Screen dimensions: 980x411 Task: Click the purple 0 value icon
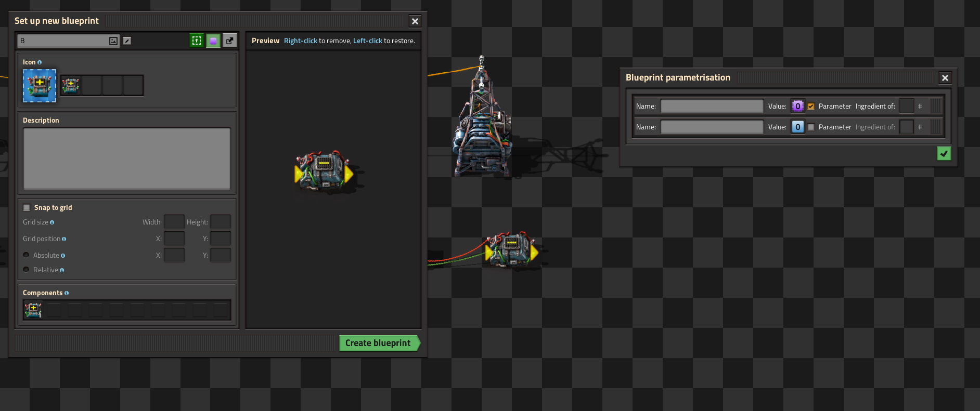tap(798, 106)
